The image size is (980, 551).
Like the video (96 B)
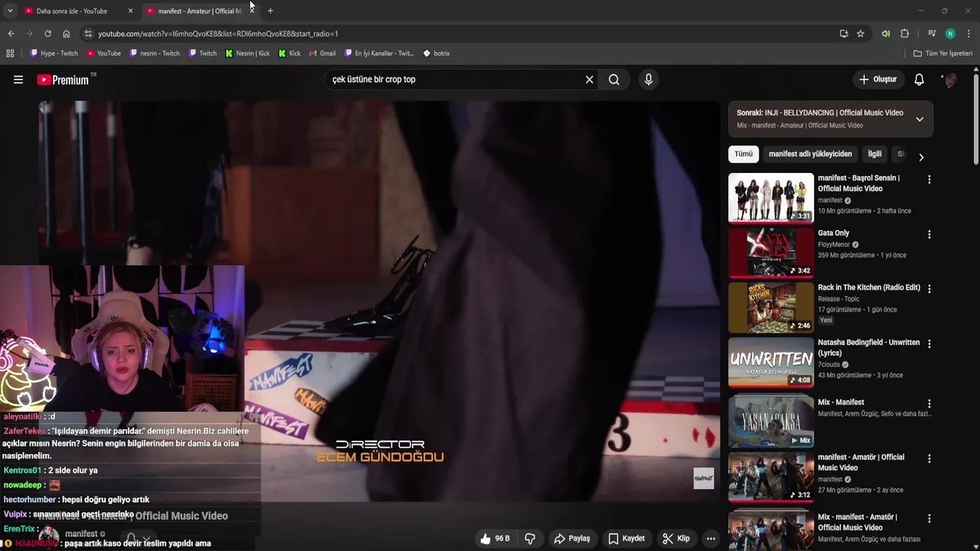coord(495,539)
